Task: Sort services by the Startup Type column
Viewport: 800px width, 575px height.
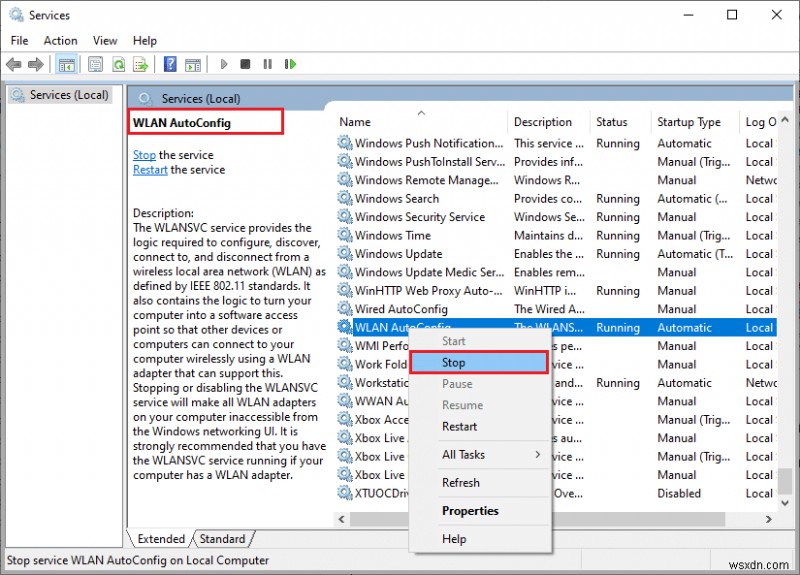Action: [688, 122]
